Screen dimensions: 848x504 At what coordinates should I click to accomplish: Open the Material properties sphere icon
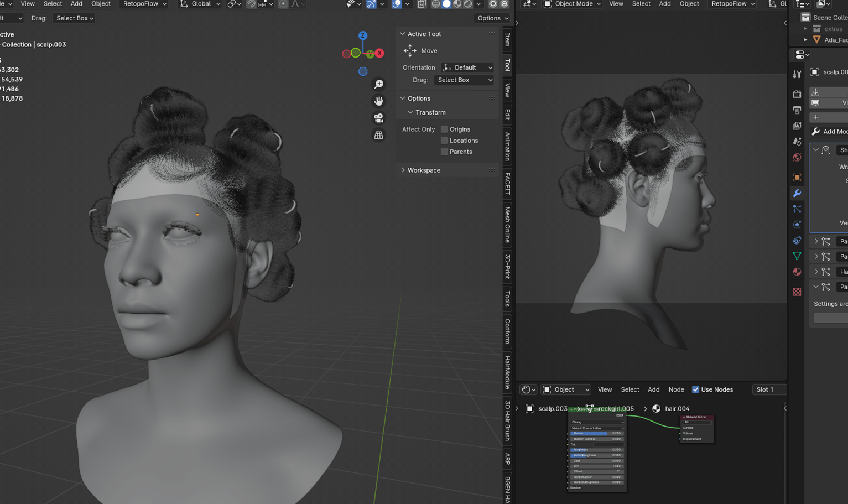(797, 272)
